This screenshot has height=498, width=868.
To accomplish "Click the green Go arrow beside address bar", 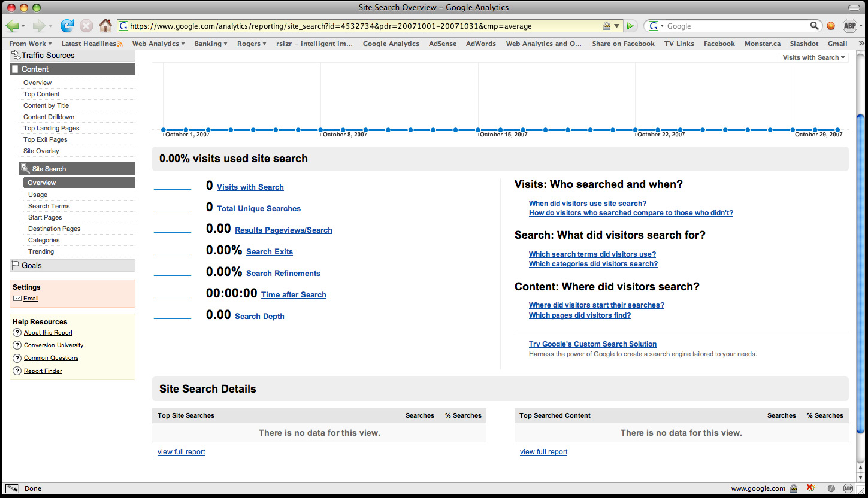I will coord(630,26).
